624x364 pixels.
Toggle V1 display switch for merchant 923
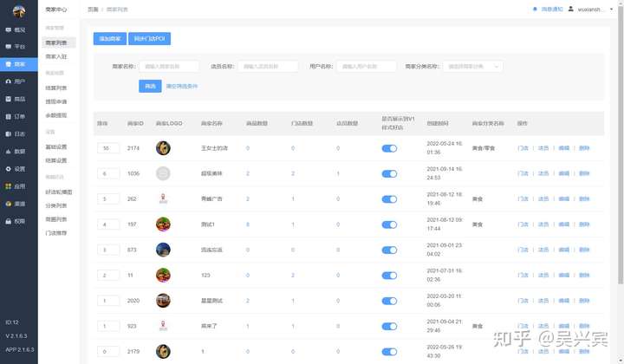point(389,327)
